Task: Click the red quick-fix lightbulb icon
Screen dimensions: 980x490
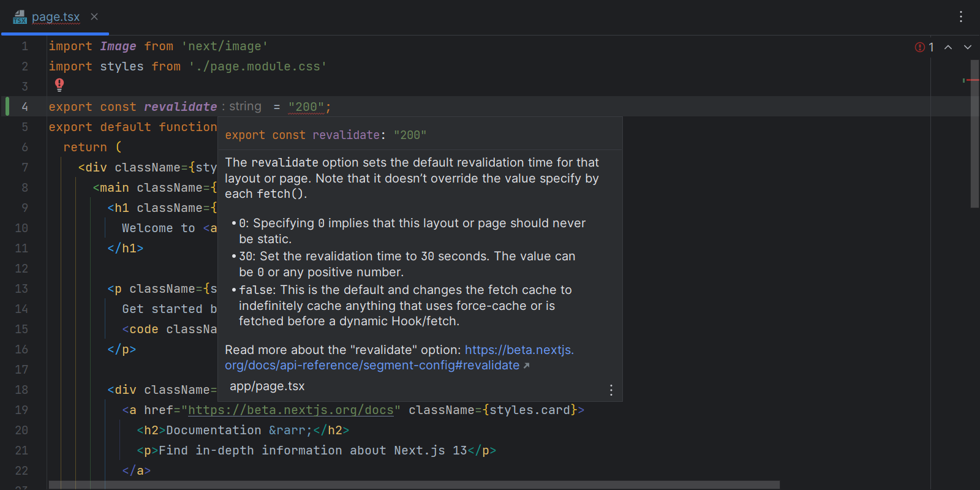Action: pyautogui.click(x=59, y=85)
